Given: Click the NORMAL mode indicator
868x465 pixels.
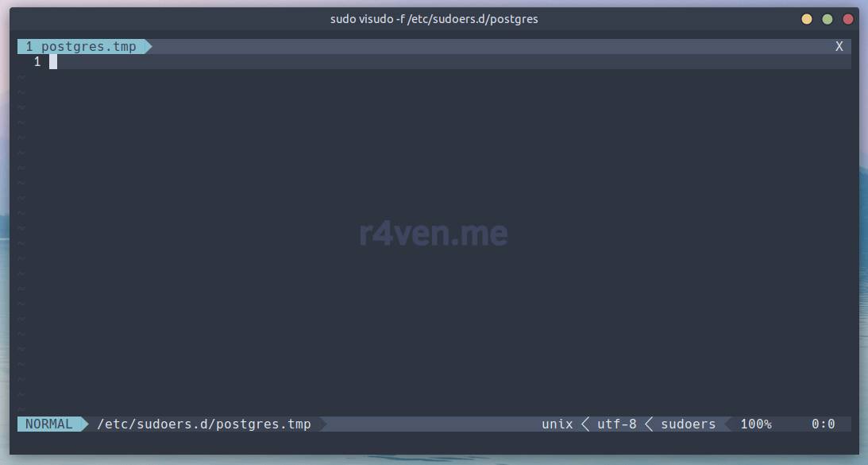Looking at the screenshot, I should [48, 424].
